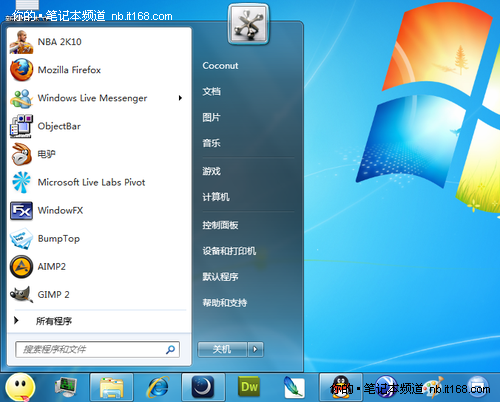Open Dreamweaver from the taskbar
The image size is (500, 402).
(249, 387)
